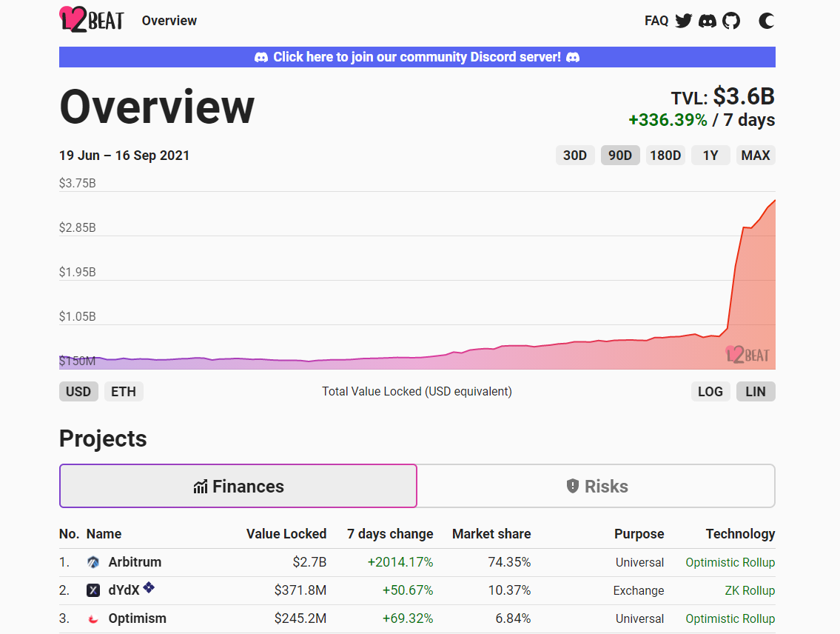The image size is (840, 634).
Task: Click the 74.35% market share value
Action: click(x=509, y=562)
